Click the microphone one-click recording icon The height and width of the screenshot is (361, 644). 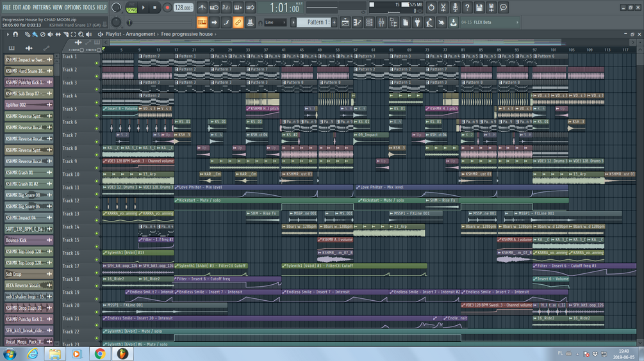[x=455, y=8]
